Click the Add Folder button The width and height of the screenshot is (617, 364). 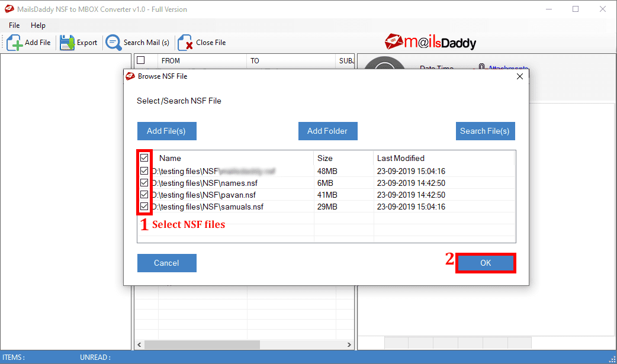(x=327, y=131)
